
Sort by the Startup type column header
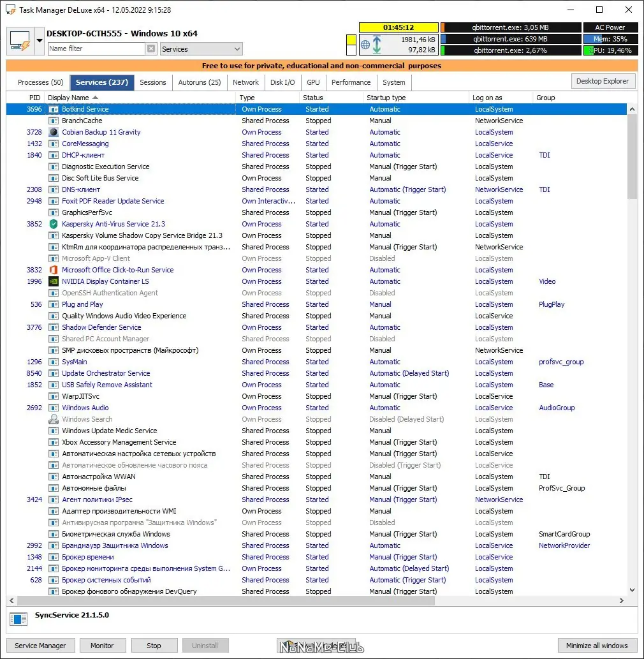click(416, 98)
